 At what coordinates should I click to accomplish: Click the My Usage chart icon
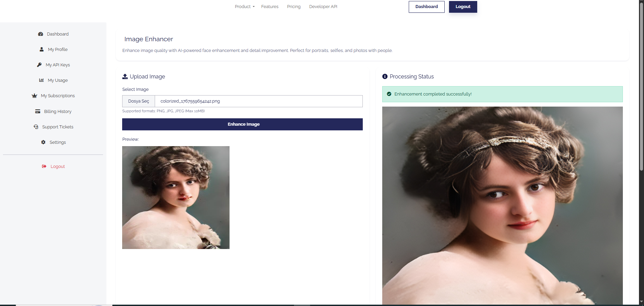[42, 80]
